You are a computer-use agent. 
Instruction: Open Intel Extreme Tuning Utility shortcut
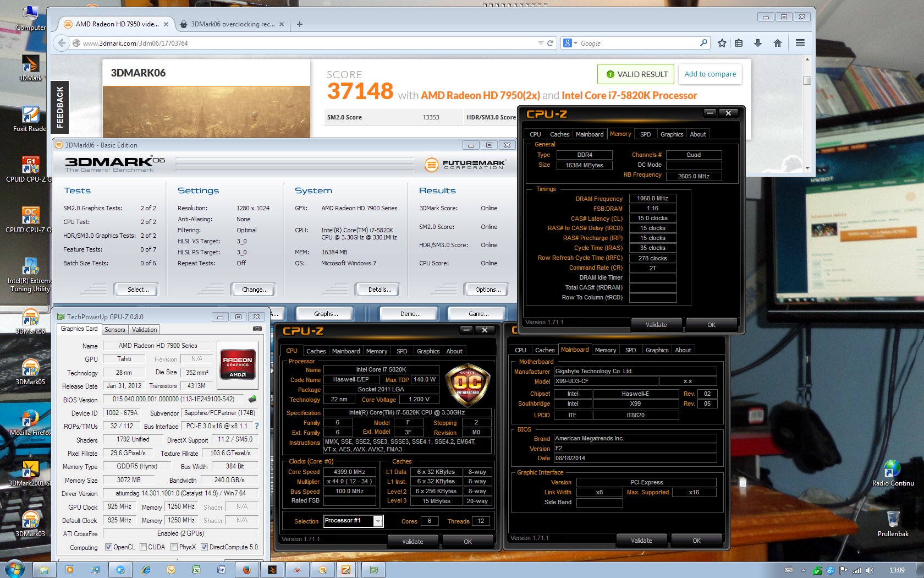pos(30,275)
